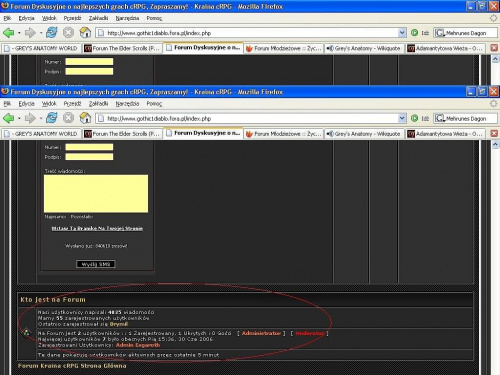Click scrollbar up arrow in front window

tap(495, 145)
